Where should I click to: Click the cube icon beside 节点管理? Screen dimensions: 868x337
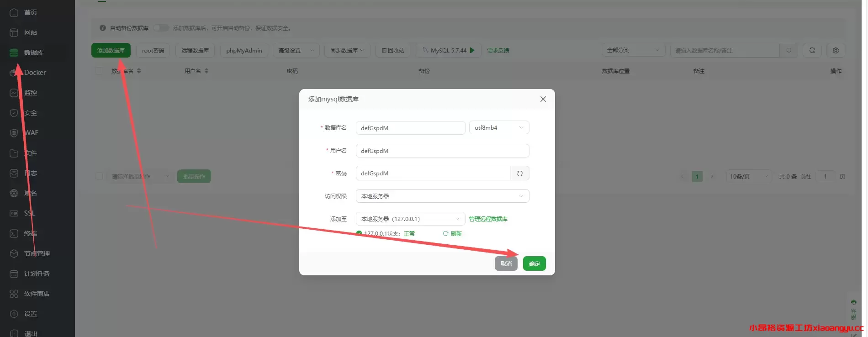coord(14,253)
